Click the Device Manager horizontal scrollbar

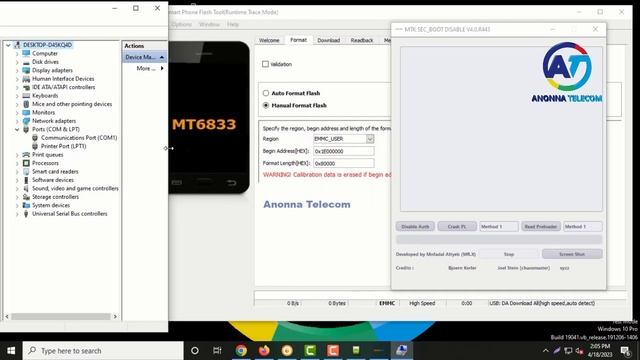pos(61,316)
